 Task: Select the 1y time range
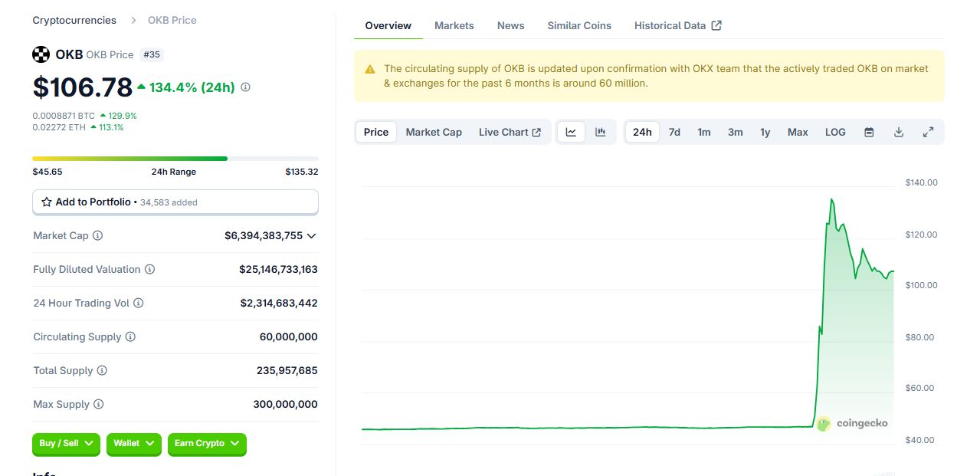coord(765,132)
